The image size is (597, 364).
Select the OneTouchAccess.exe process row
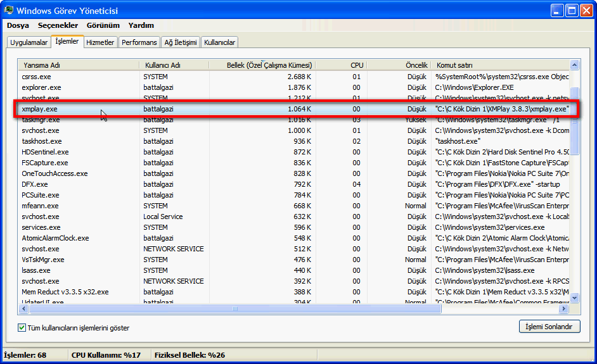pyautogui.click(x=294, y=173)
